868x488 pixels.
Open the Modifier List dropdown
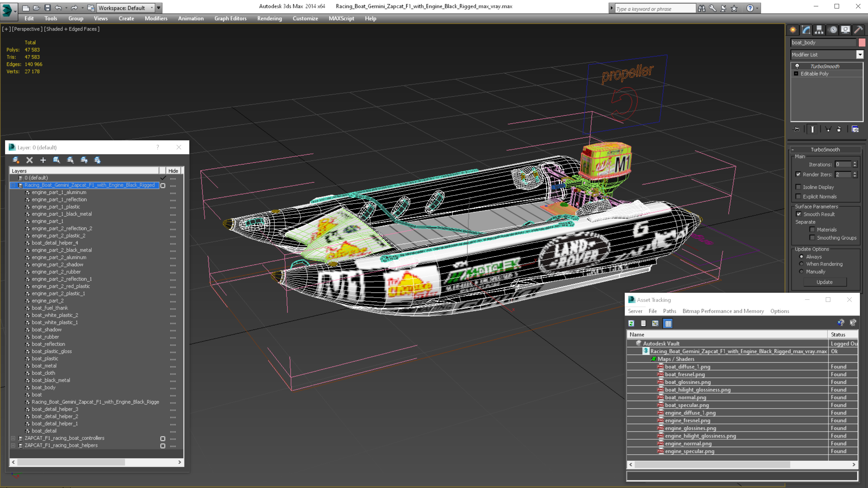pyautogui.click(x=860, y=55)
